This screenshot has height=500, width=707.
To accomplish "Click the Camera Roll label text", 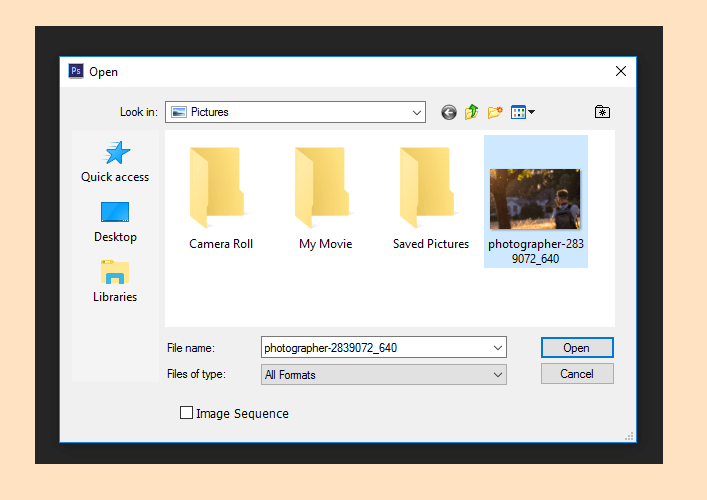I will [x=221, y=244].
